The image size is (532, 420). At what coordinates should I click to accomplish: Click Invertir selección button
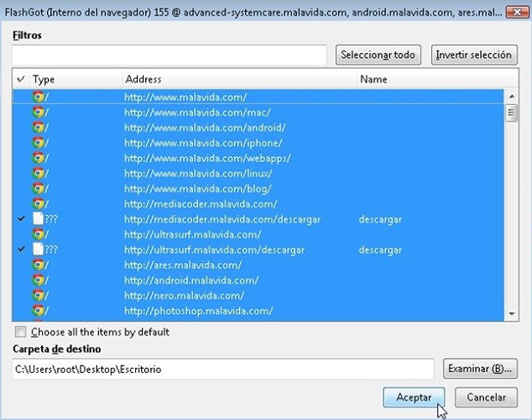474,55
